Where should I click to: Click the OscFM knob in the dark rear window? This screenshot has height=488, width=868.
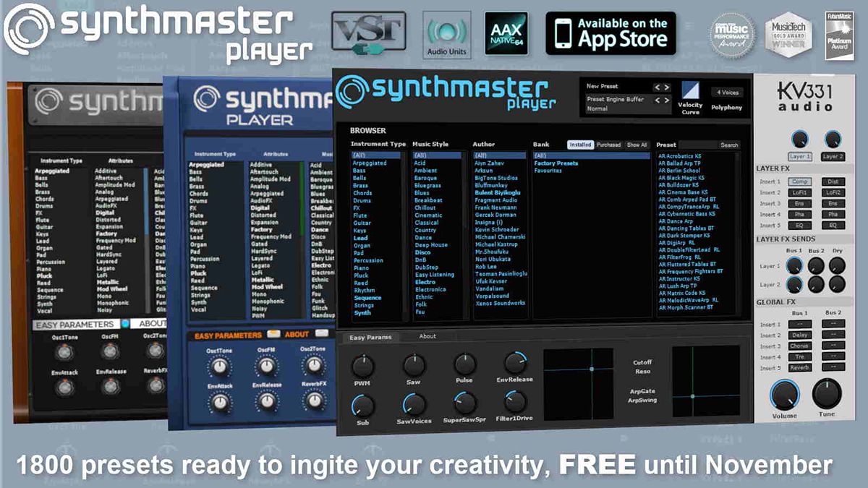[x=110, y=351]
